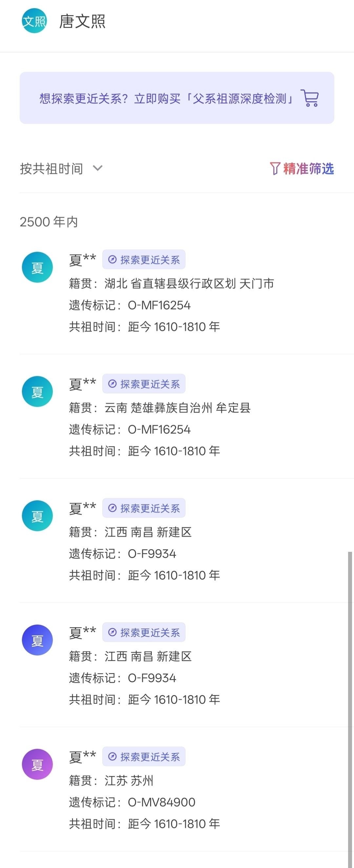Image resolution: width=354 pixels, height=868 pixels.
Task: Tap the purple avatar of the 苏州 match
Action: pyautogui.click(x=37, y=765)
